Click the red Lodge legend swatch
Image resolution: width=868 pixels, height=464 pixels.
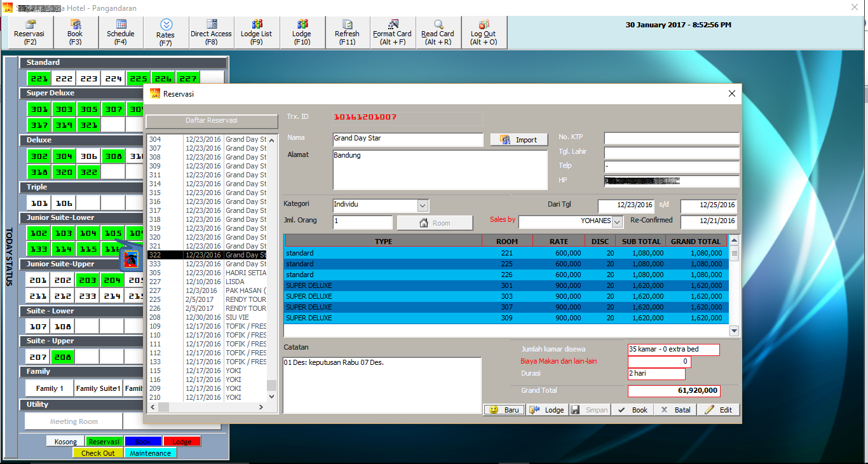[x=182, y=442]
